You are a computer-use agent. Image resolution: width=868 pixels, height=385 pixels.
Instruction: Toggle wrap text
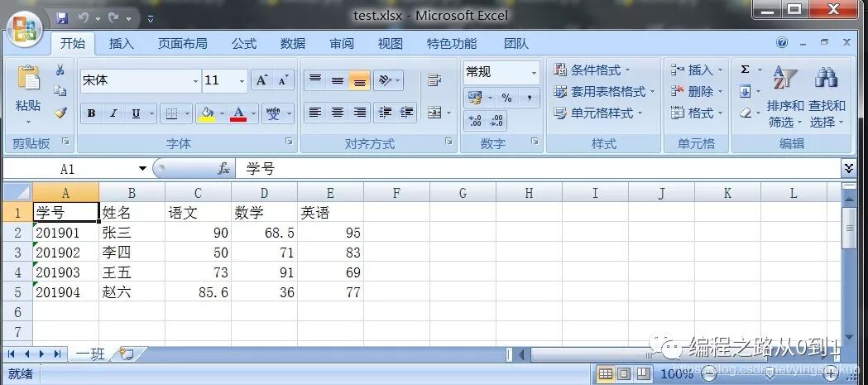[x=434, y=80]
